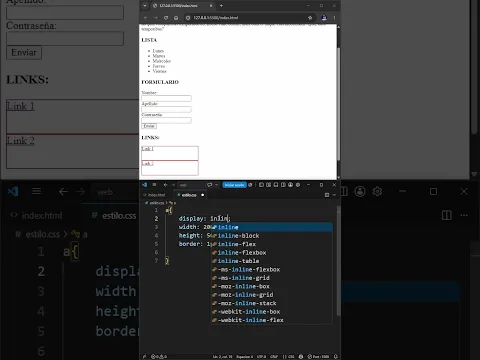The height and width of the screenshot is (360, 480).
Task: Choose 'inline-flex' from the autocomplete list
Action: [272, 244]
